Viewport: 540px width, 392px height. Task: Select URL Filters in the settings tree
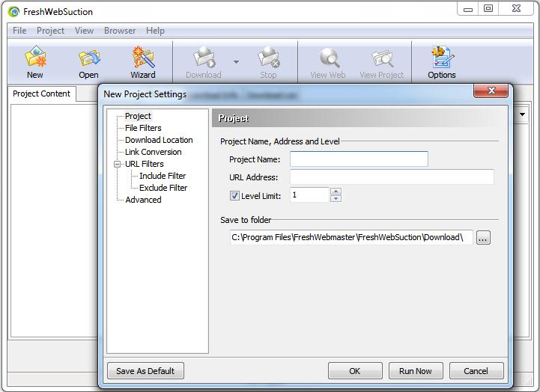pyautogui.click(x=145, y=164)
